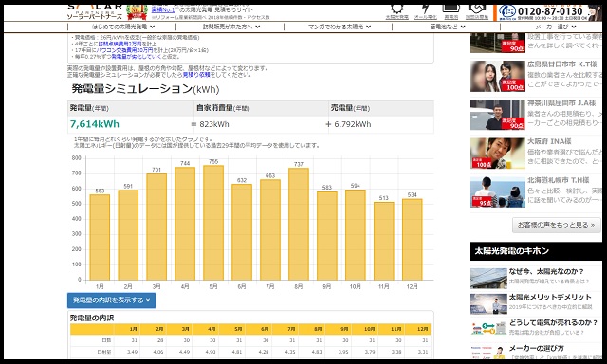607x364 pixels.
Task: Click the 発電量の内訳 table title
Action: tap(92, 318)
